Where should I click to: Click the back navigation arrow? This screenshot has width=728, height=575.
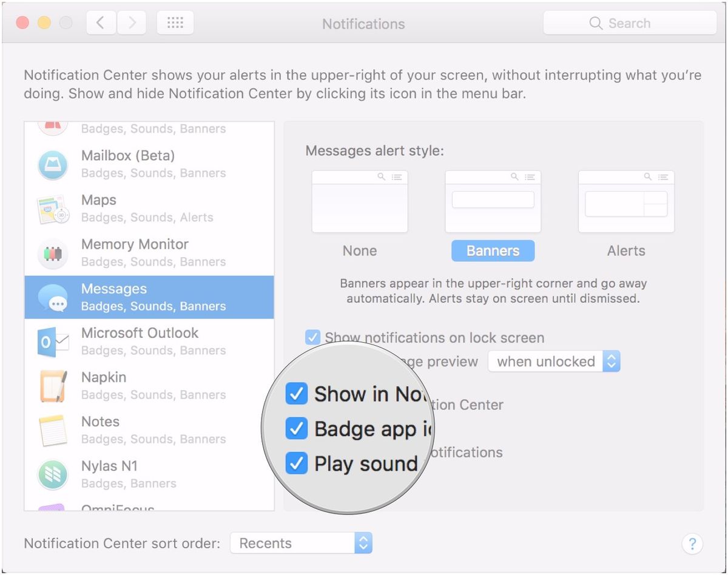[101, 22]
